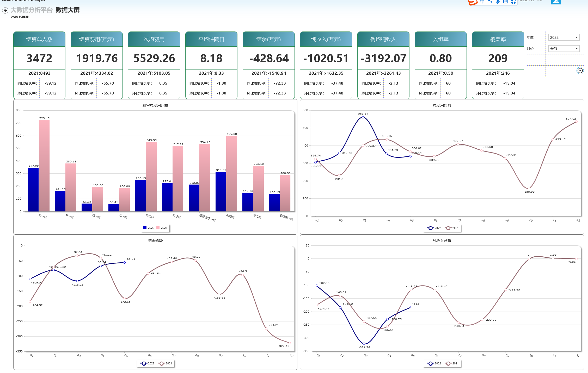Click the 内一科 2021 bar labeled 723.15

pos(44,166)
